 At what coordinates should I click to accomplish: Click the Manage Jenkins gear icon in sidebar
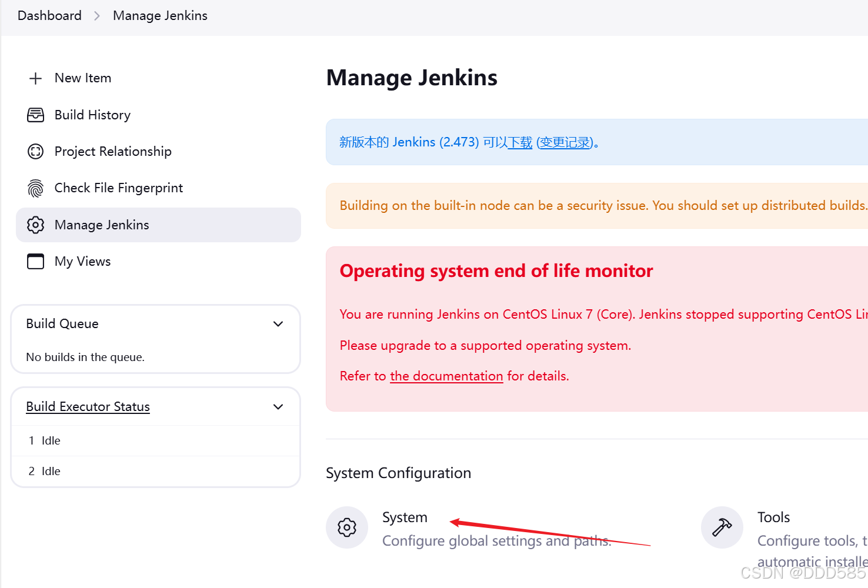(35, 225)
